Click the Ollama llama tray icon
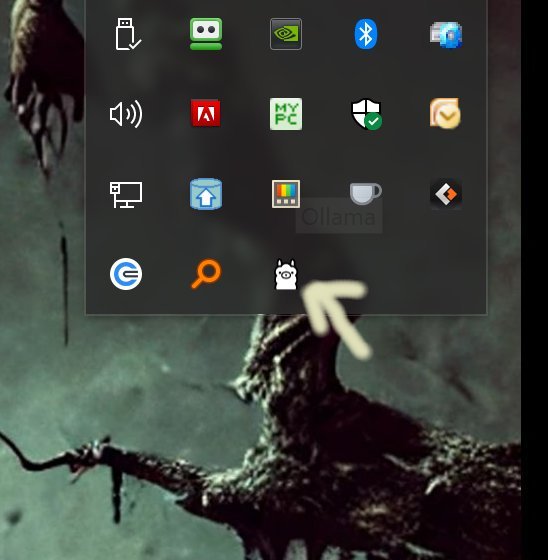The width and height of the screenshot is (548, 560). point(286,274)
